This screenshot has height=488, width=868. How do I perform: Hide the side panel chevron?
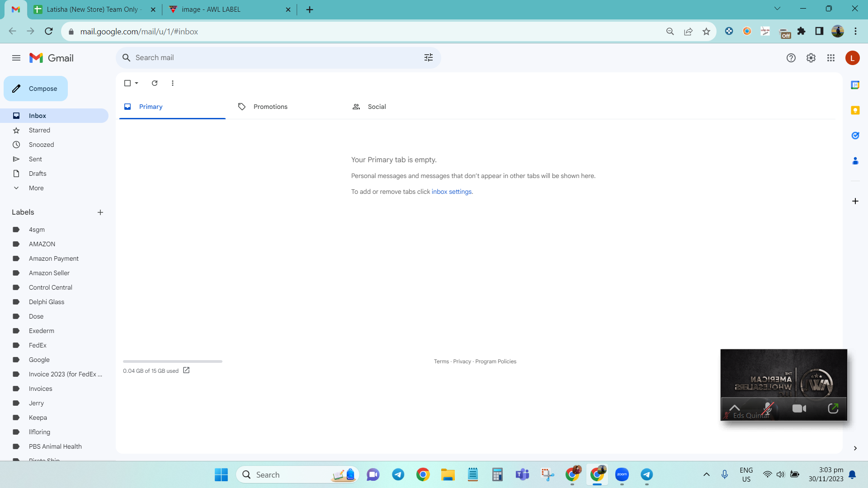(x=855, y=448)
